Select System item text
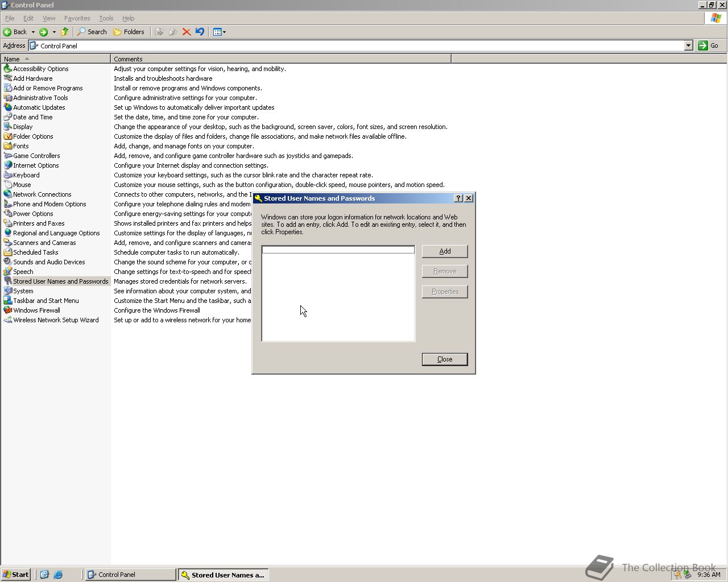This screenshot has height=582, width=728. click(x=23, y=291)
